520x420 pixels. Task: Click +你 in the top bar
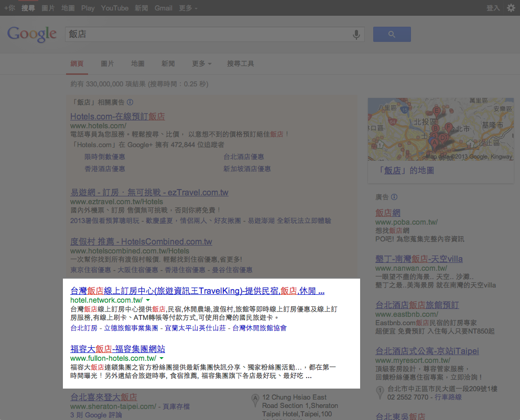click(9, 8)
